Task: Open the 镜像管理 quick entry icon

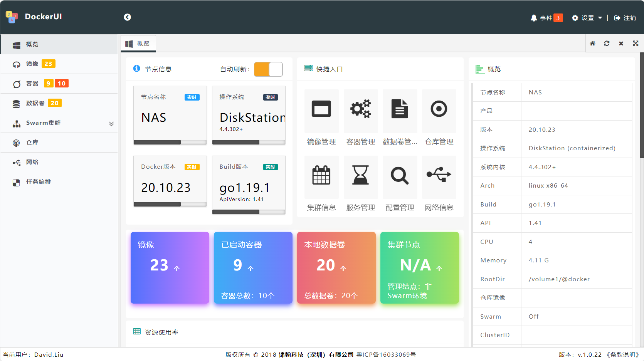Action: tap(321, 109)
